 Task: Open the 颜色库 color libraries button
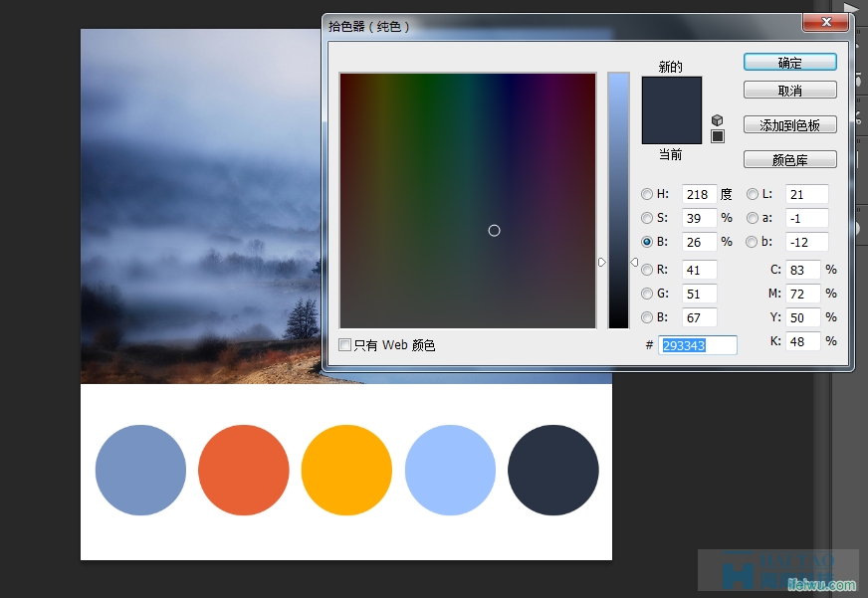[x=790, y=160]
